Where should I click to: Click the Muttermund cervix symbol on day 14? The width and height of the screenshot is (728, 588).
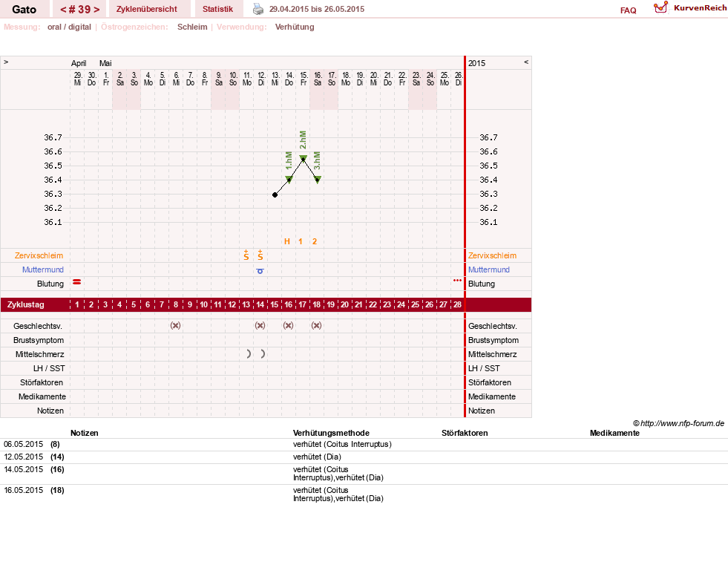[x=260, y=271]
